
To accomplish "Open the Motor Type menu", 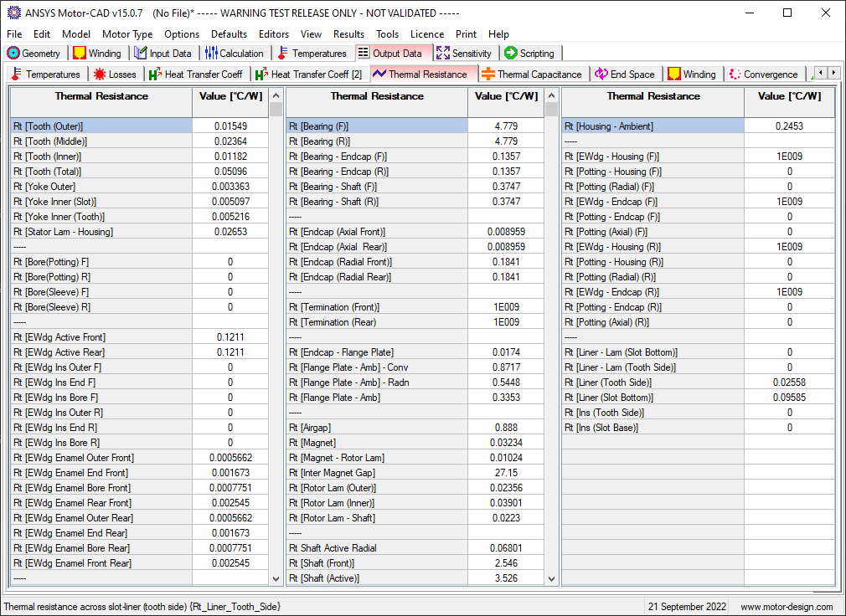I will (127, 34).
